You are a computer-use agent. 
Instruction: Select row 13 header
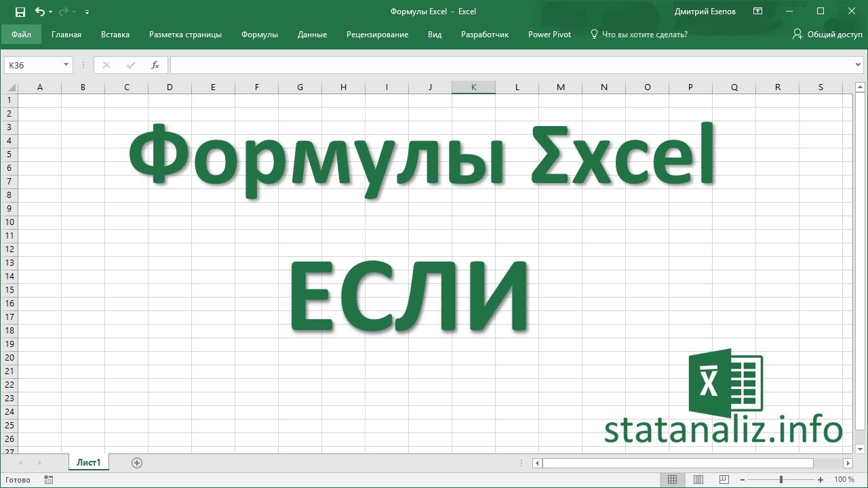[9, 263]
